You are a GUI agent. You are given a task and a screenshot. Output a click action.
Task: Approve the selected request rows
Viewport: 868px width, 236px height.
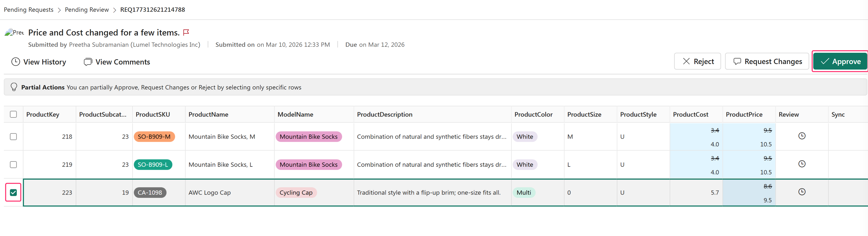[840, 62]
